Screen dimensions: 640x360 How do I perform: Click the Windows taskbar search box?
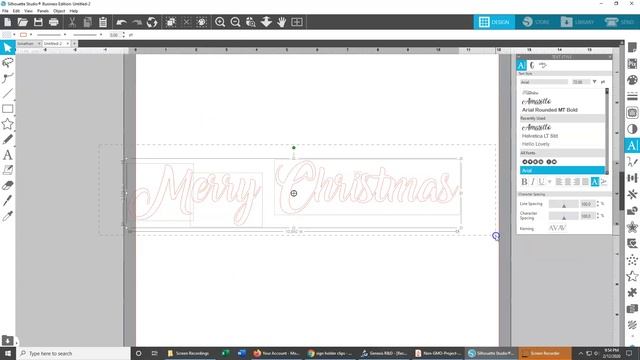(x=73, y=353)
